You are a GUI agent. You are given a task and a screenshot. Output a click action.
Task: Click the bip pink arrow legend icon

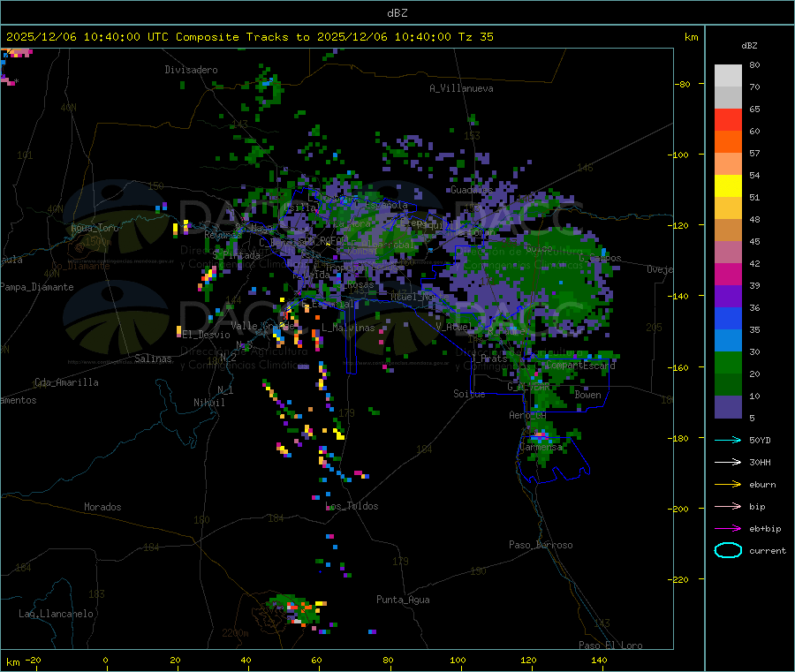click(x=728, y=506)
